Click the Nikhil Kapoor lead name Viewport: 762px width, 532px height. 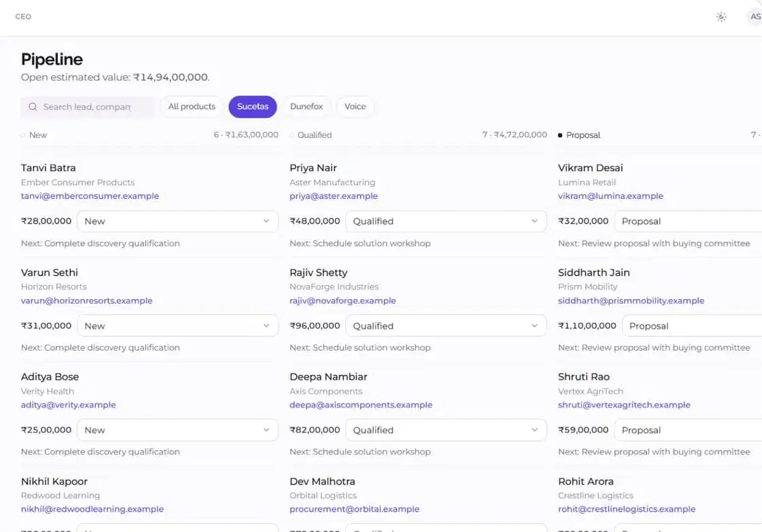pyautogui.click(x=54, y=482)
